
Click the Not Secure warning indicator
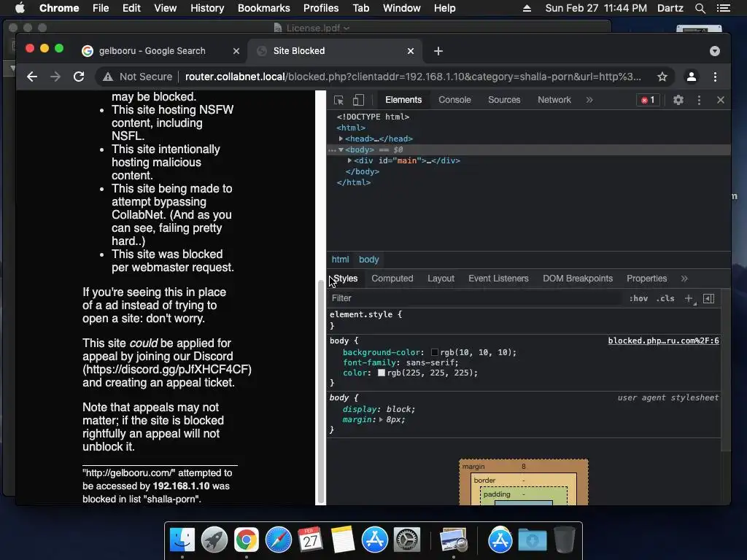point(137,77)
